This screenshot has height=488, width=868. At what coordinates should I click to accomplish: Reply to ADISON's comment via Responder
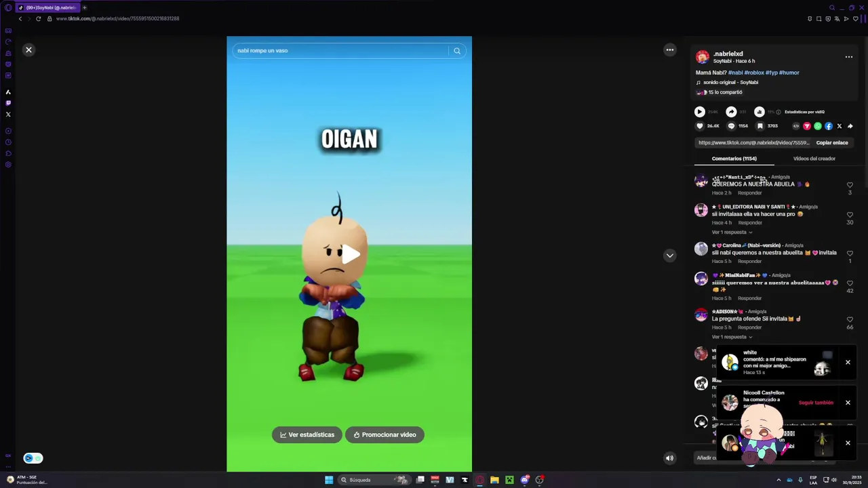click(x=749, y=327)
